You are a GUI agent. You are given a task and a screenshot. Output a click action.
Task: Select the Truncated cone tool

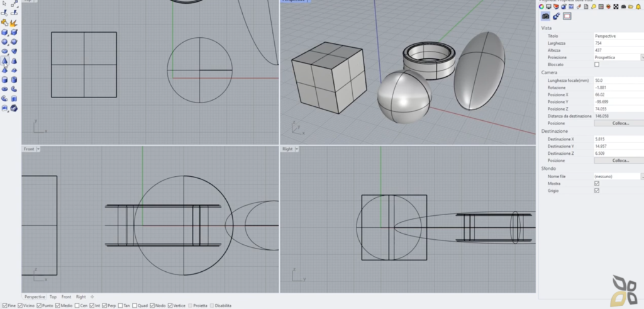(x=14, y=61)
